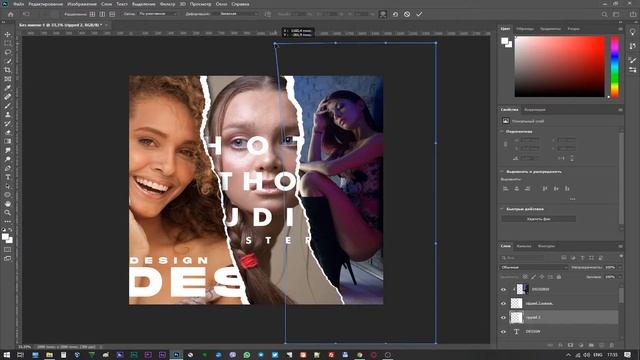Click the Home icon in options bar
Image resolution: width=640 pixels, height=360 pixels.
[x=11, y=14]
